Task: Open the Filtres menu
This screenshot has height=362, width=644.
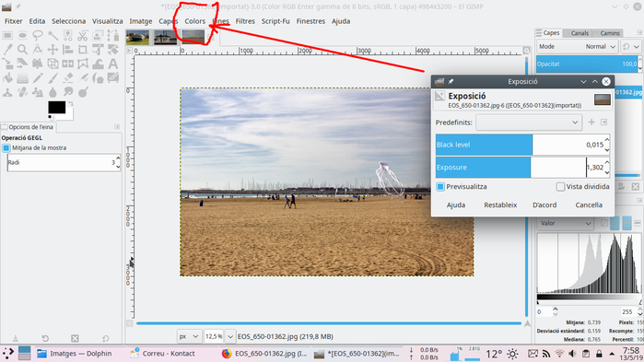Action: tap(245, 21)
